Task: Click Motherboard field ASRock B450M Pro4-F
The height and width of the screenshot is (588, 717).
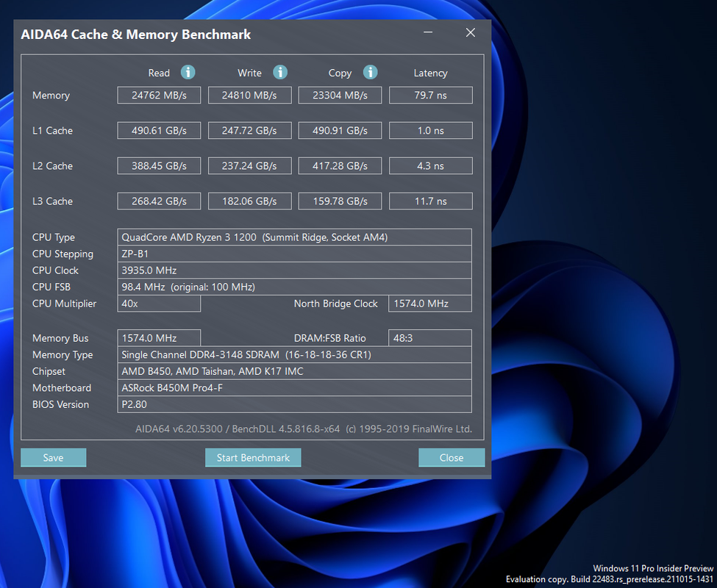Action: pyautogui.click(x=294, y=388)
